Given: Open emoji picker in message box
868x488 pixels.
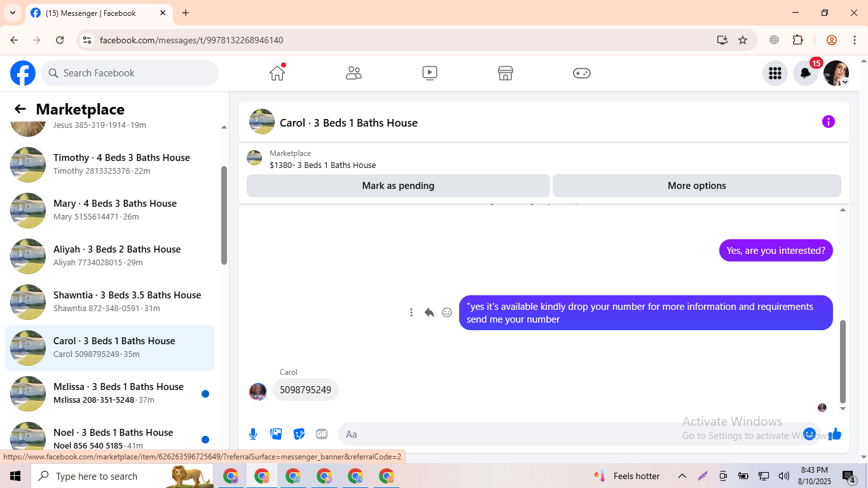Looking at the screenshot, I should point(809,434).
